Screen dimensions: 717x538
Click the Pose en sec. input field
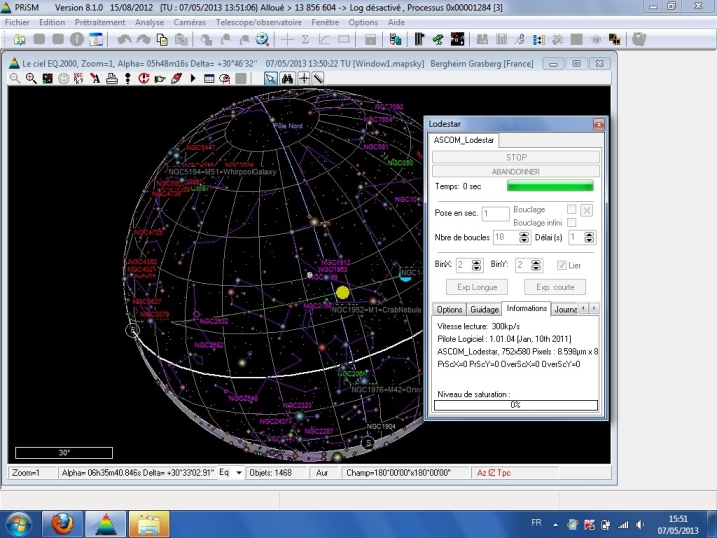495,213
